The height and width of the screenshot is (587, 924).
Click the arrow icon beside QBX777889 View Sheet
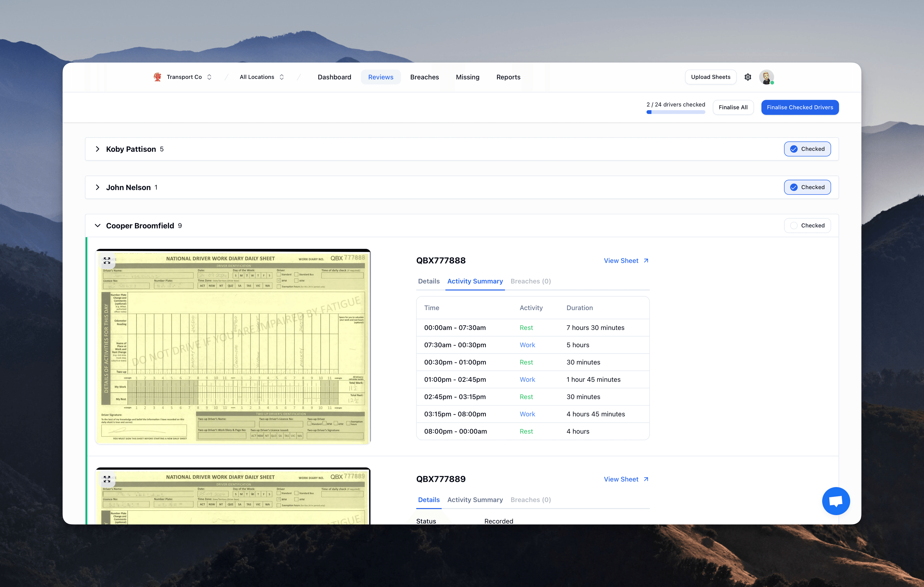pos(646,479)
